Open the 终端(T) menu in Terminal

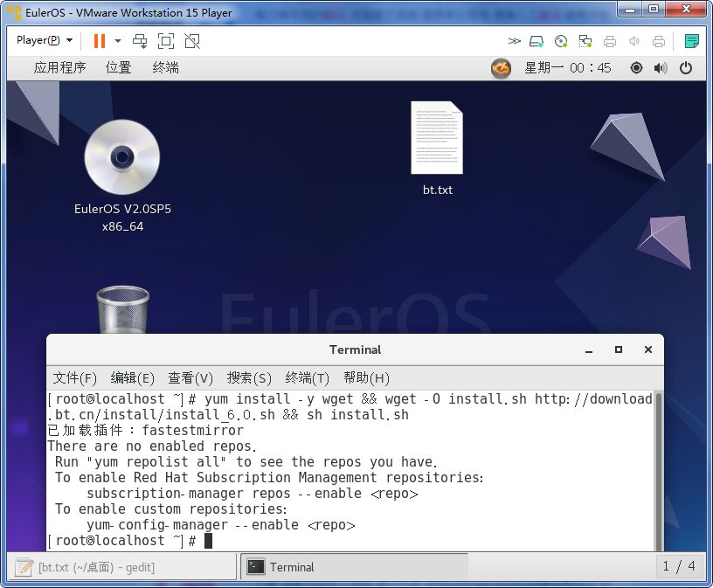tap(307, 378)
